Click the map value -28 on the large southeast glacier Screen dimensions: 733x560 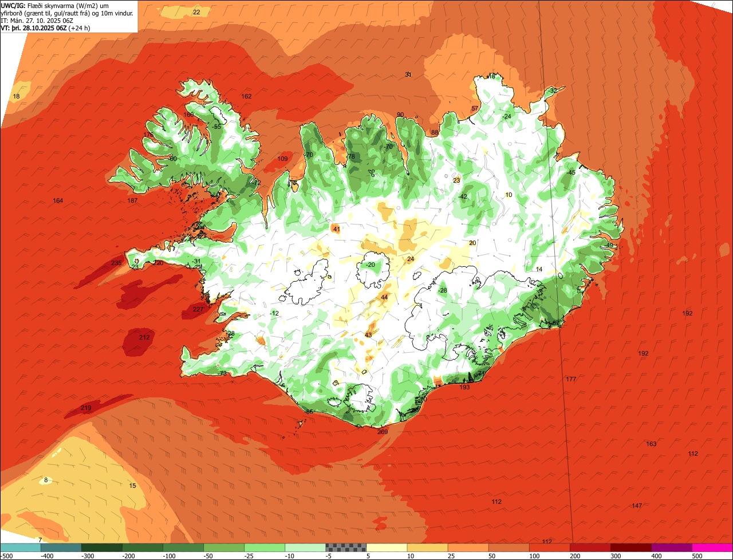click(x=442, y=291)
